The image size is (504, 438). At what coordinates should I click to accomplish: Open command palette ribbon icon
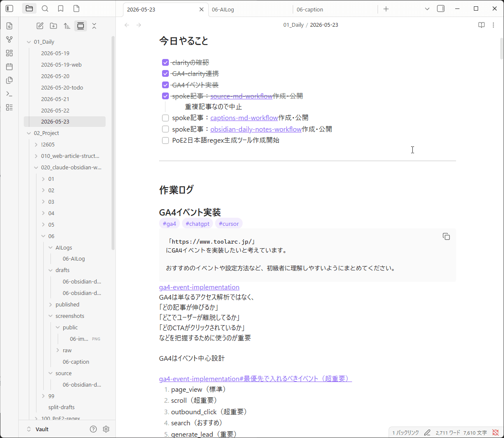pos(9,94)
